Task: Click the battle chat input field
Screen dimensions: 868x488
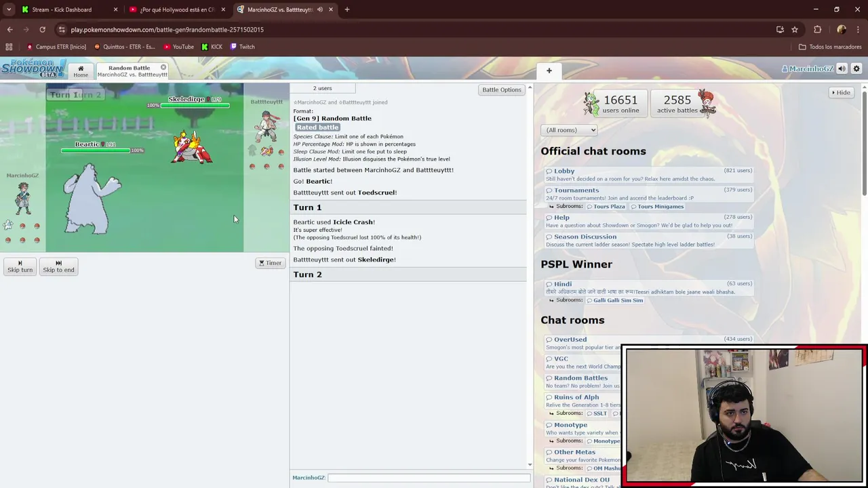Action: 429,478
